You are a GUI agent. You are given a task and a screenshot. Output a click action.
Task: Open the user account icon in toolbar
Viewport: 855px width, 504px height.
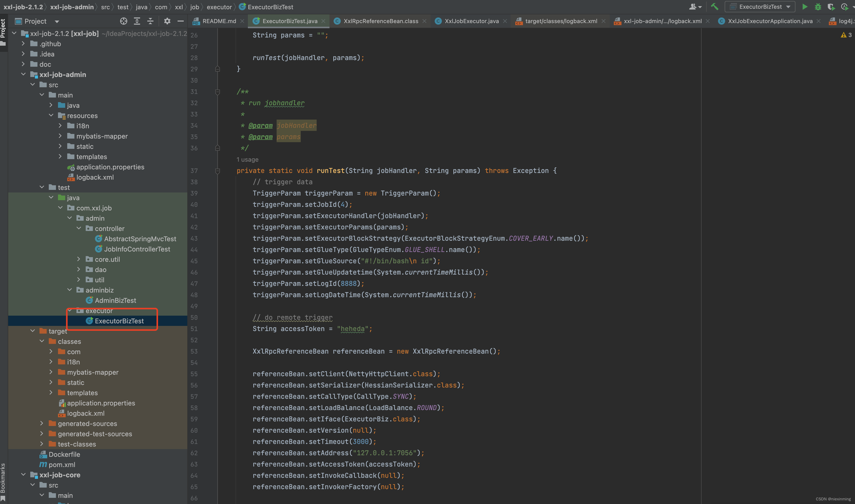click(695, 7)
